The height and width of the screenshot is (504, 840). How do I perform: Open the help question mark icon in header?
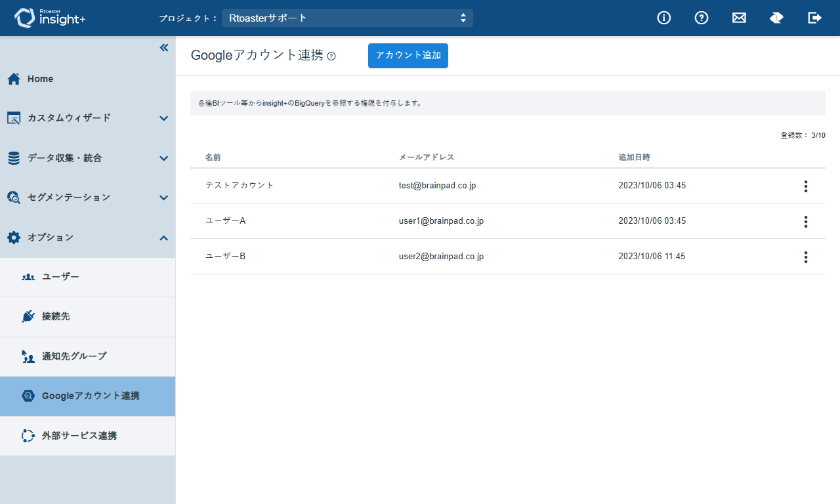point(702,18)
